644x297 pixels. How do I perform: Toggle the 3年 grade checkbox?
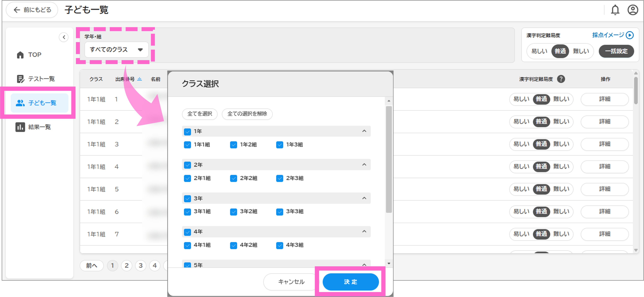click(187, 199)
